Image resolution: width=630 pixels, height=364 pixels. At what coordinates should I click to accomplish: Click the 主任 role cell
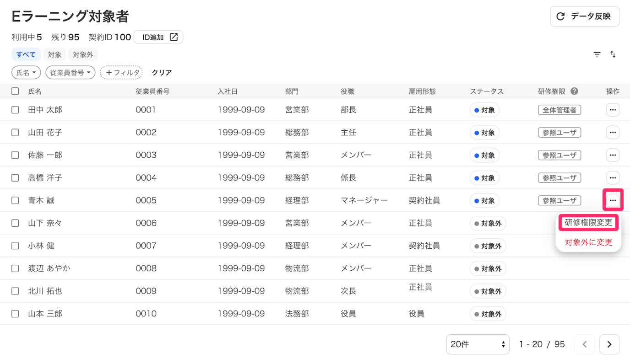(349, 133)
